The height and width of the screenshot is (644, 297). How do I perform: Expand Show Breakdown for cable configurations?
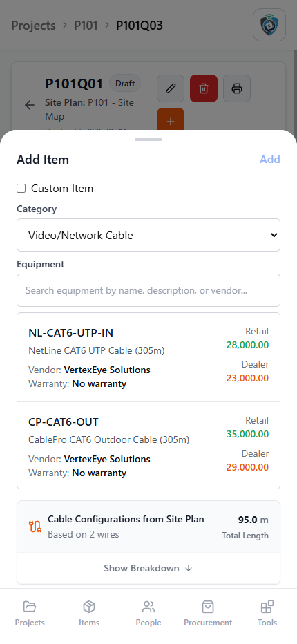pyautogui.click(x=148, y=569)
